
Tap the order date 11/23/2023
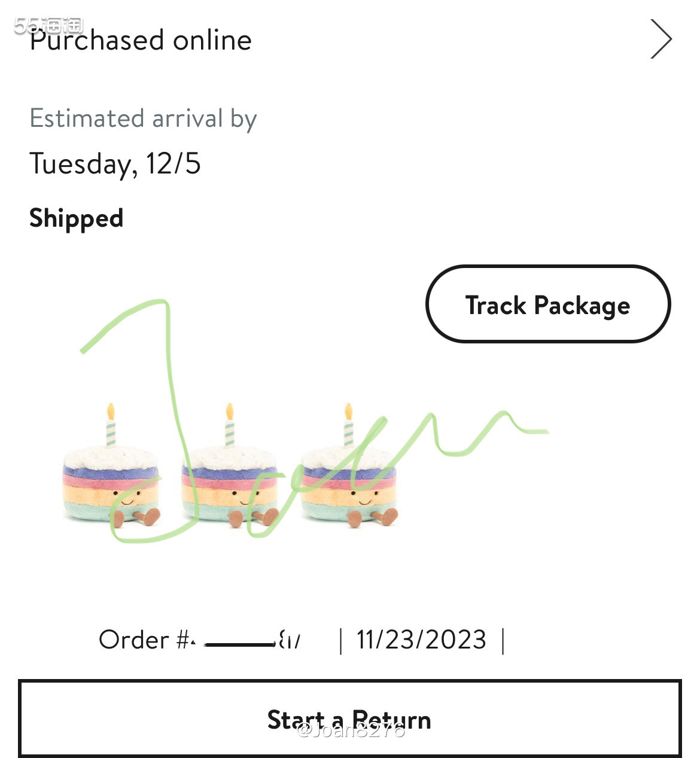point(422,640)
